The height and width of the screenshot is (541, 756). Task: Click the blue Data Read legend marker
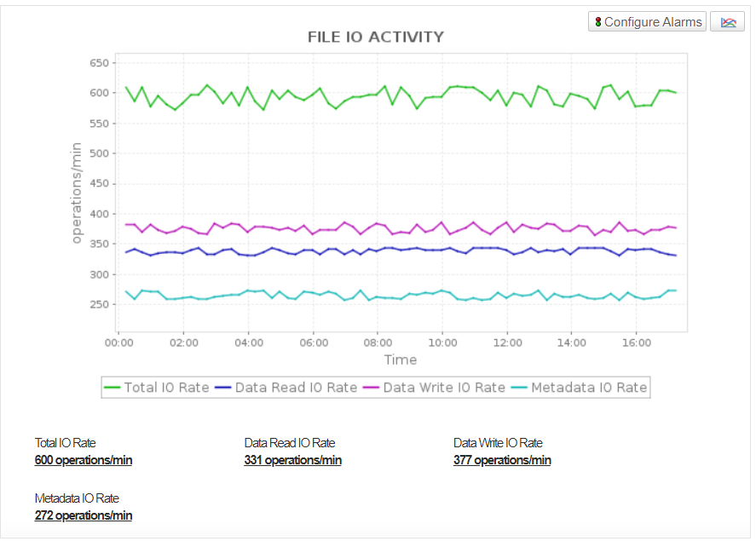coord(223,388)
